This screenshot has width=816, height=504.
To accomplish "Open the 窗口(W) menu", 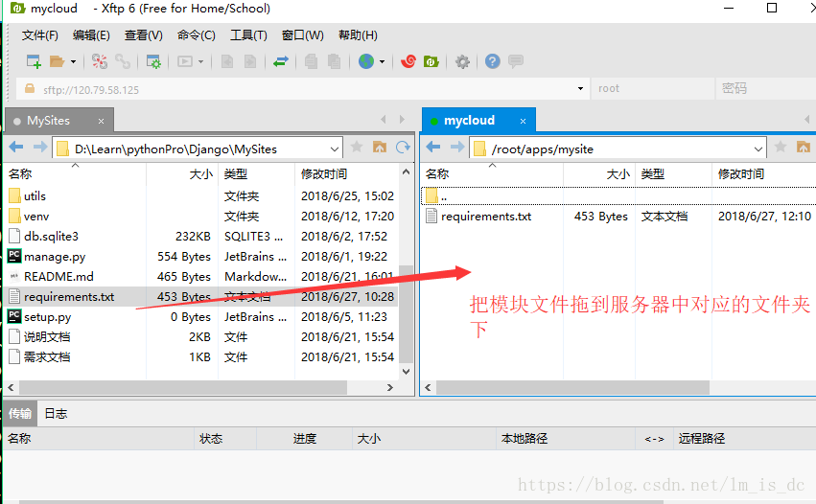I will click(x=302, y=35).
